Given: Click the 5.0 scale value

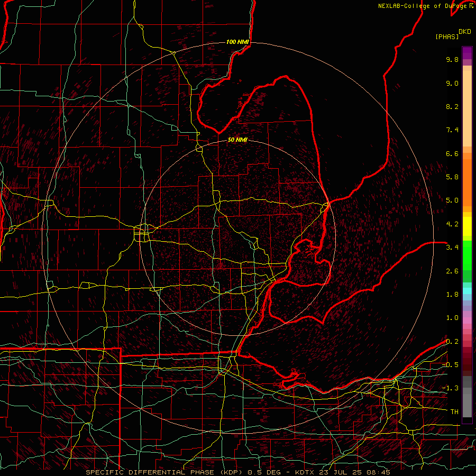Looking at the screenshot, I should tap(452, 200).
